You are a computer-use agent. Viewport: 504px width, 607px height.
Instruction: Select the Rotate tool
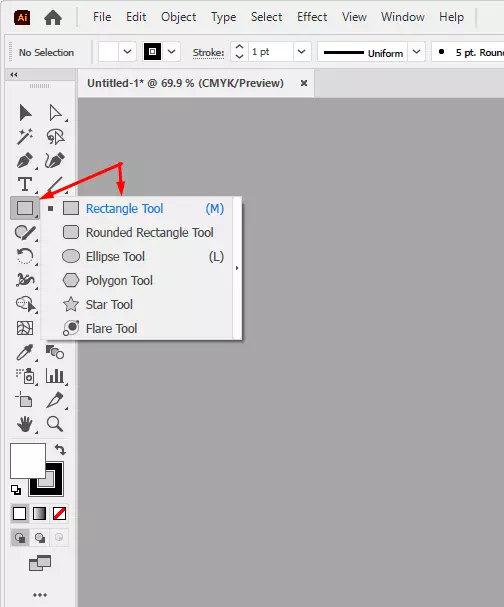[x=25, y=256]
